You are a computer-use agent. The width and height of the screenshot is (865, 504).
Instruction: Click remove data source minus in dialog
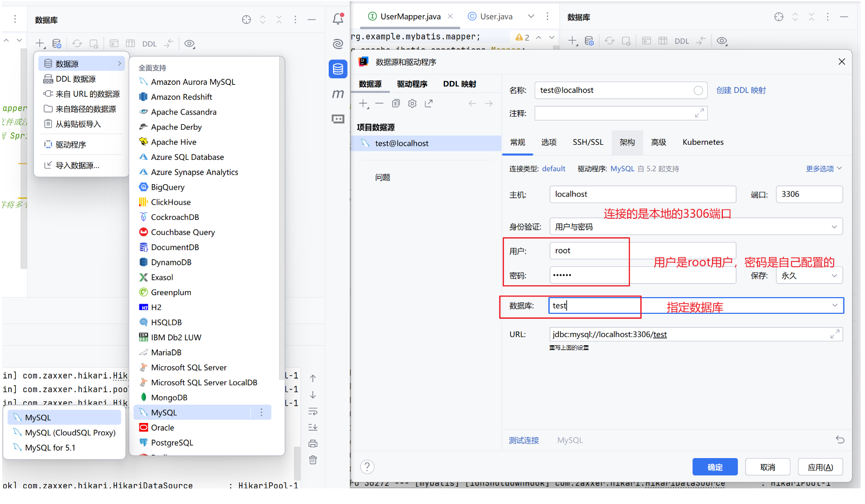pyautogui.click(x=380, y=103)
